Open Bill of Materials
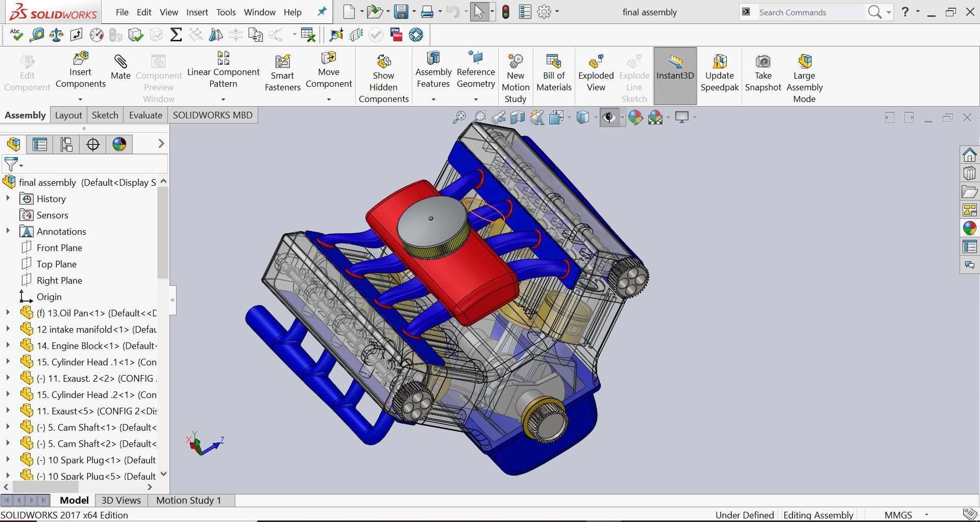This screenshot has height=522, width=980. click(554, 73)
